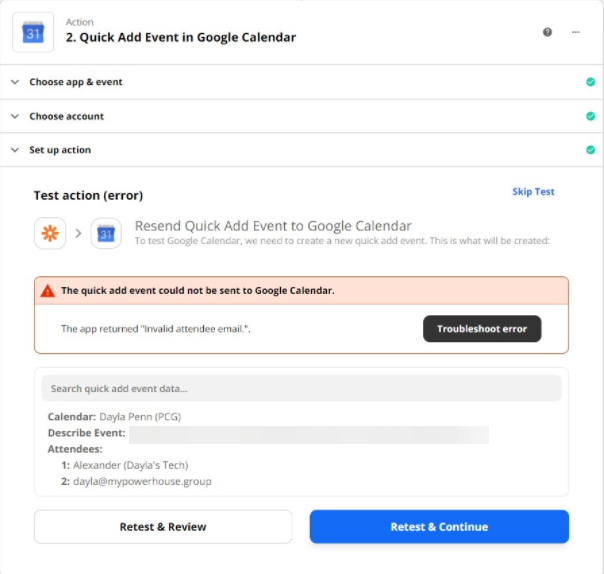The width and height of the screenshot is (604, 574).
Task: Click the red warning triangle icon
Action: [47, 291]
